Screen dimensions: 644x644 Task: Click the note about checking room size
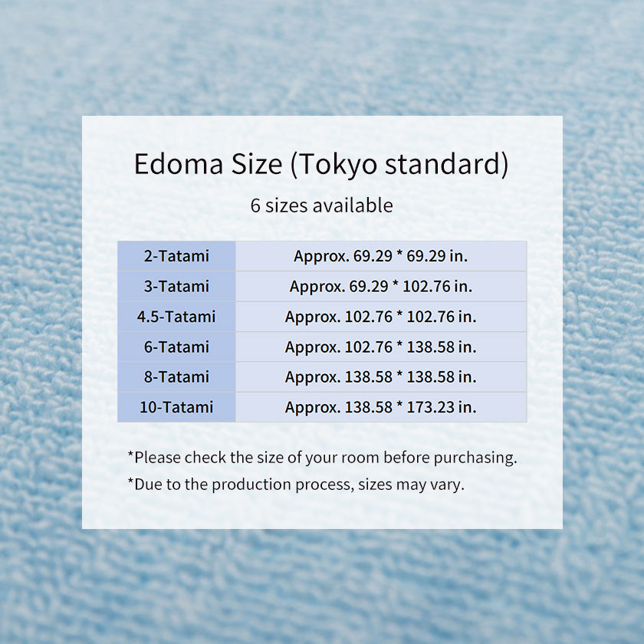point(322,458)
